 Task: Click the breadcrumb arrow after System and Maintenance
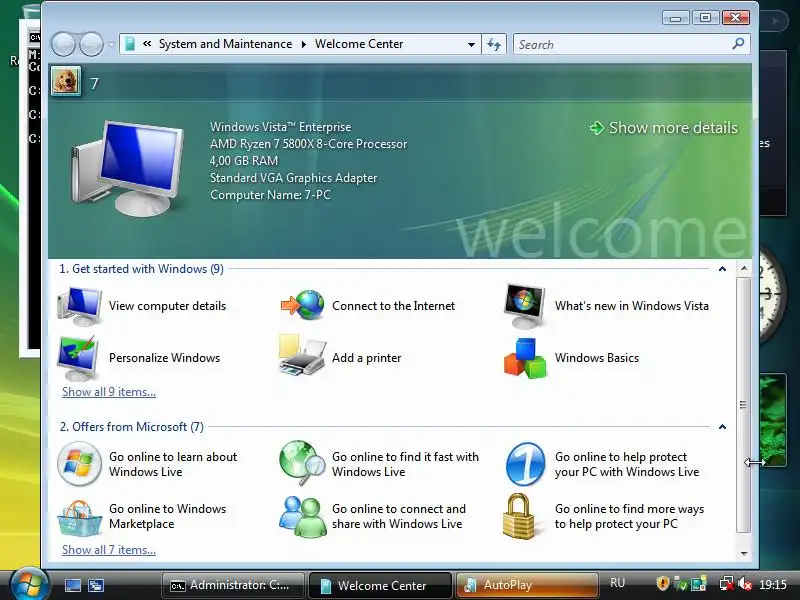coord(304,44)
